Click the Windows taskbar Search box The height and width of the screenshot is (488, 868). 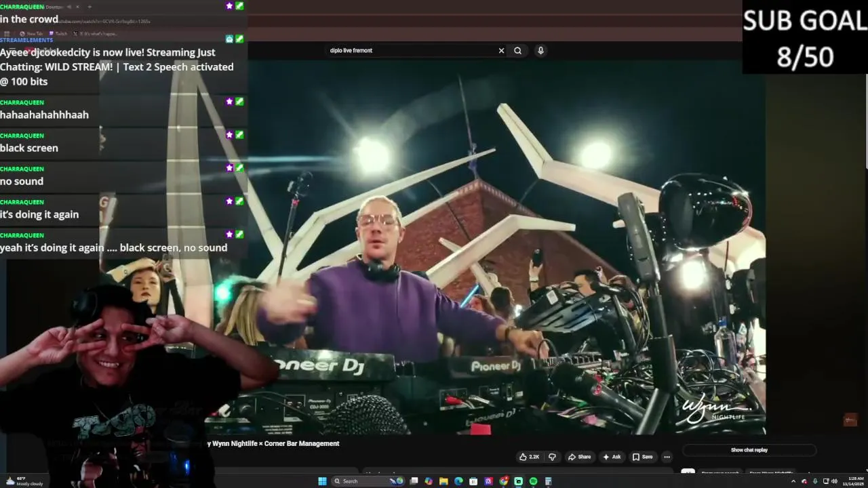click(x=368, y=481)
